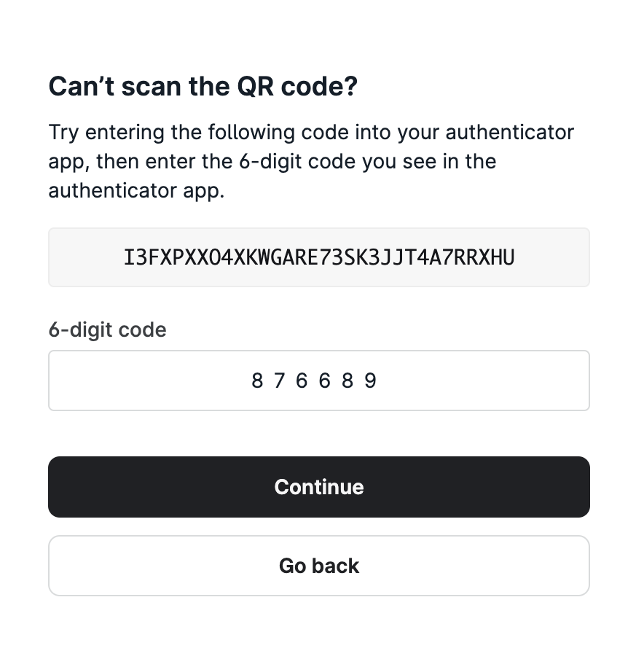Viewport: 644px width, 659px height.
Task: Select the I3FXPXX04XKW secret key text
Action: [319, 257]
